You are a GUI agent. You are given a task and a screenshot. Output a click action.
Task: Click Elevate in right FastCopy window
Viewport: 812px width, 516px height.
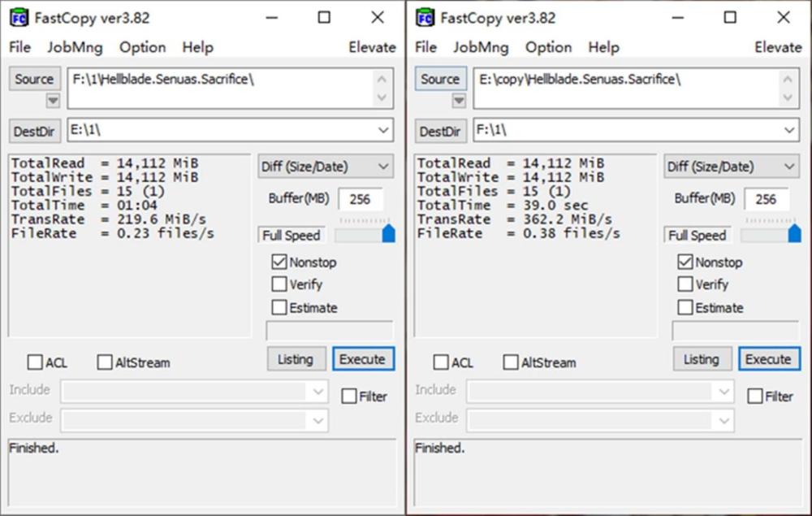point(778,47)
